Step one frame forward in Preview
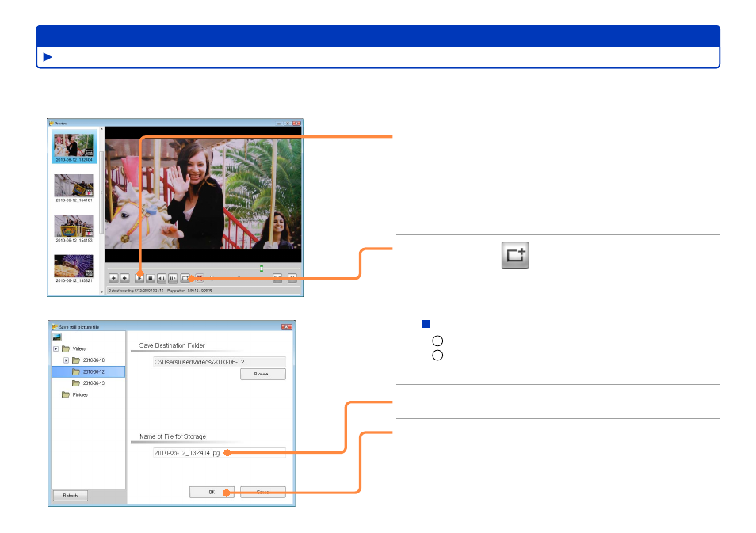The width and height of the screenshot is (756, 533). (x=173, y=278)
